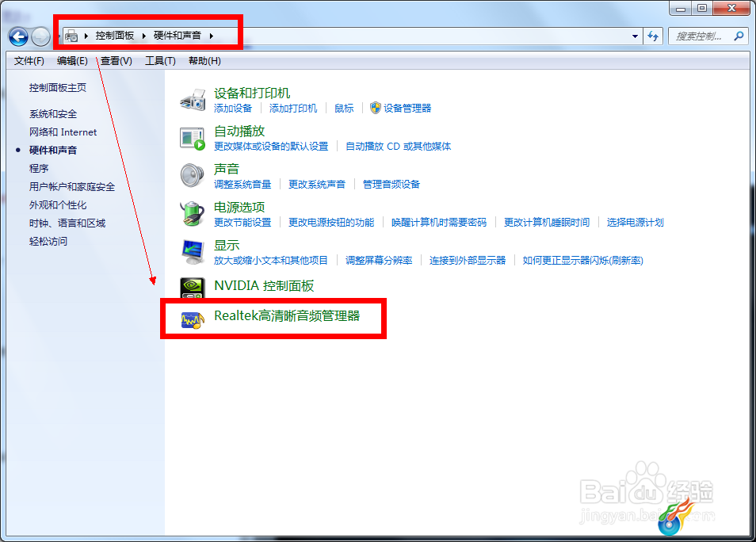The image size is (756, 542).
Task: Open the 文件(F) menu
Action: point(29,61)
